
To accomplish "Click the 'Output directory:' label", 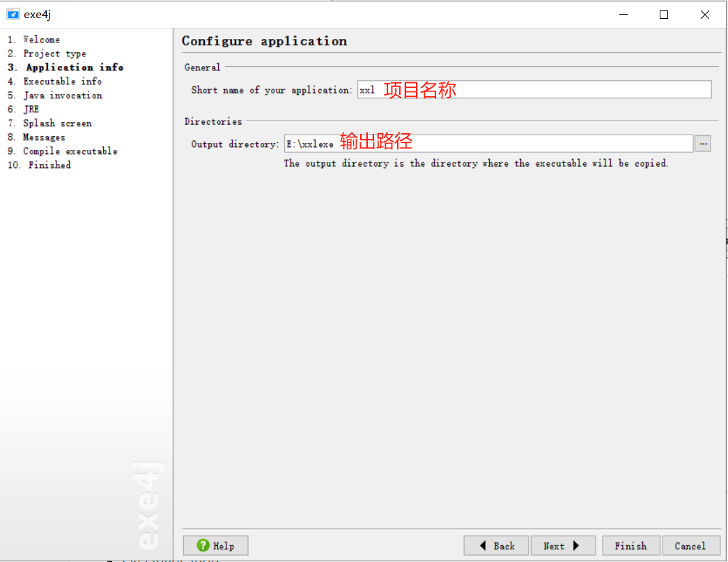I will coord(235,144).
